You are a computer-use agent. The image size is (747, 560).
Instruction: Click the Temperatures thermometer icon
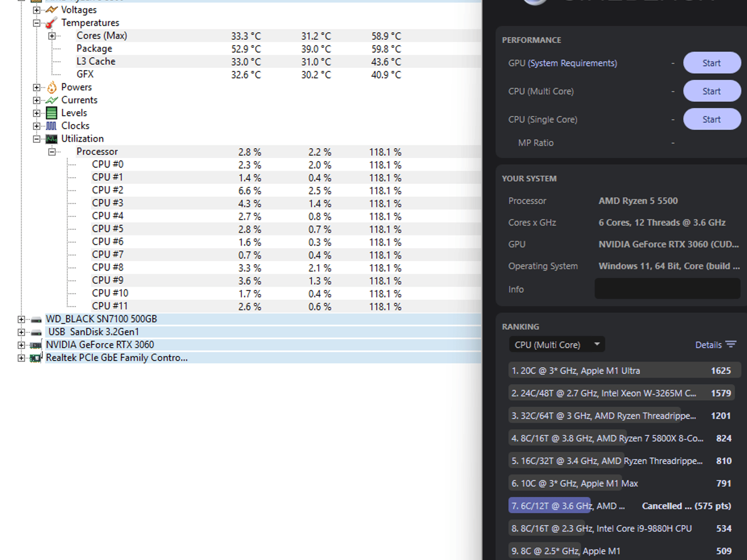(x=51, y=23)
